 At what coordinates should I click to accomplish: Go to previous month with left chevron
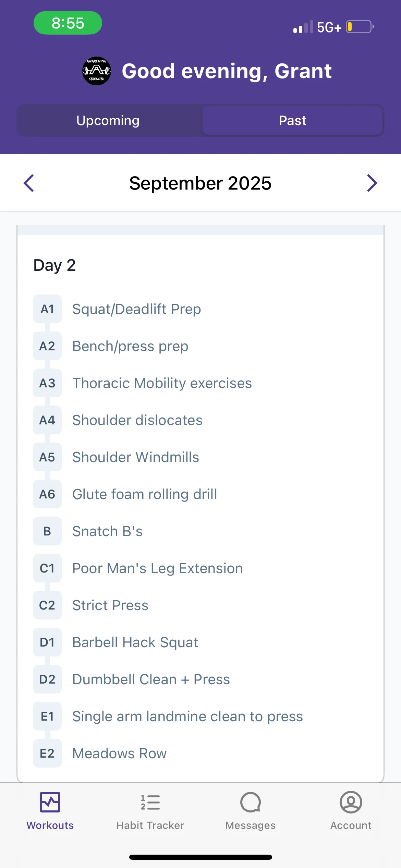pos(29,183)
